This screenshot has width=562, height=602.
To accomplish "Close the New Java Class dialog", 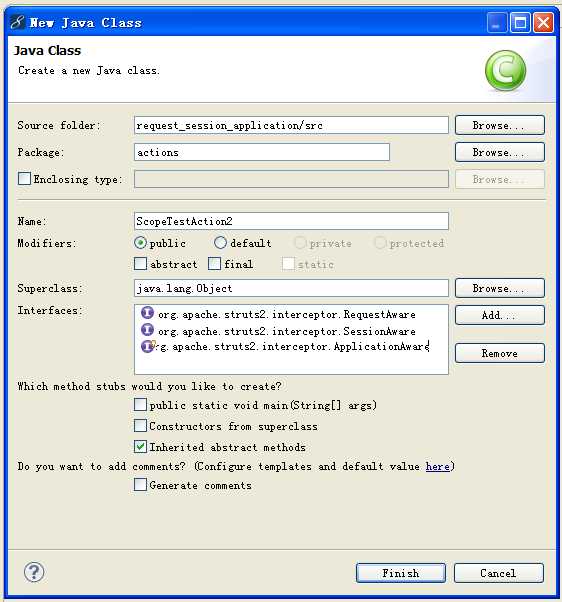I will 544,23.
